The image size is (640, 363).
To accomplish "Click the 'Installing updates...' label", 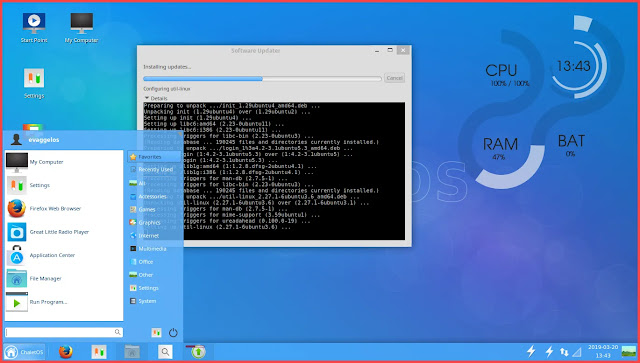I will (167, 67).
